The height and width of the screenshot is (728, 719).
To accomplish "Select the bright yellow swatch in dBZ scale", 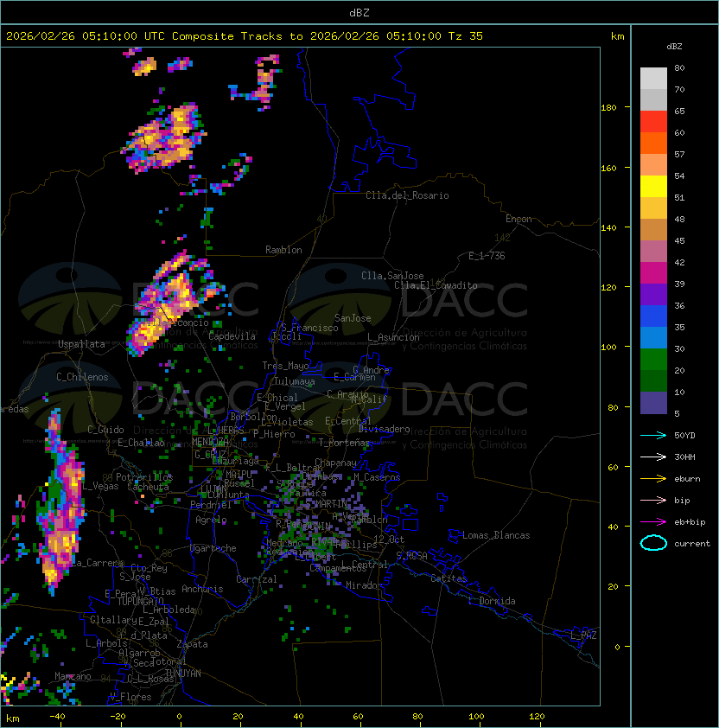I will point(653,187).
